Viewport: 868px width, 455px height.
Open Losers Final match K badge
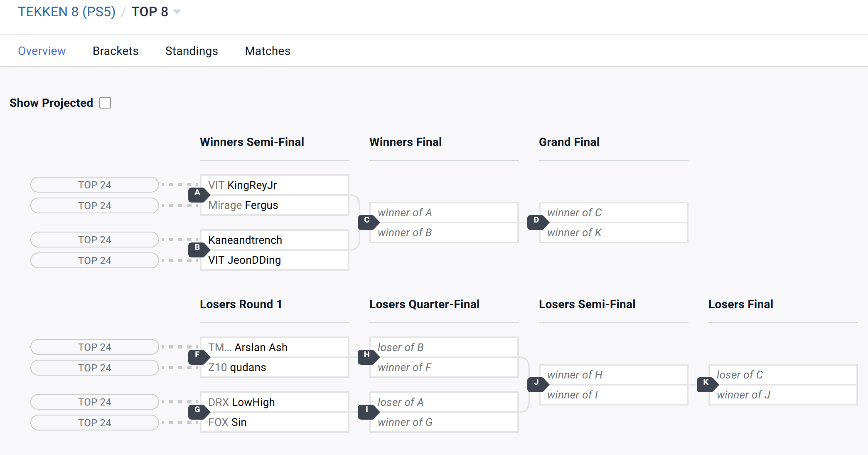pyautogui.click(x=706, y=383)
